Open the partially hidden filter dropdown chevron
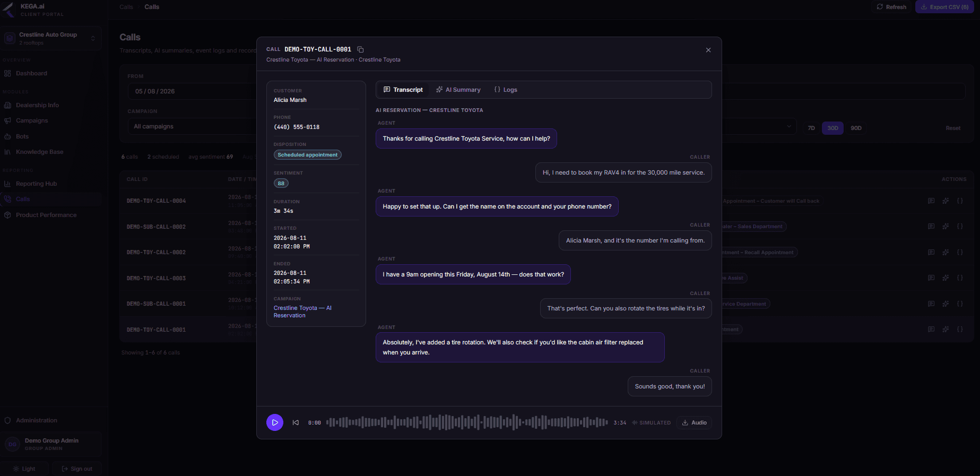 (x=789, y=126)
